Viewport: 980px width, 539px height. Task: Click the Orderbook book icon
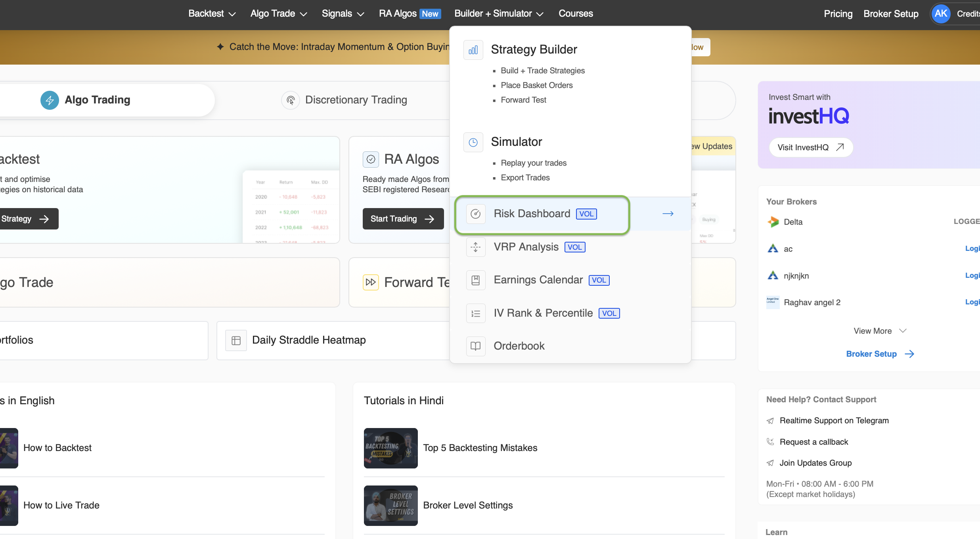tap(475, 346)
